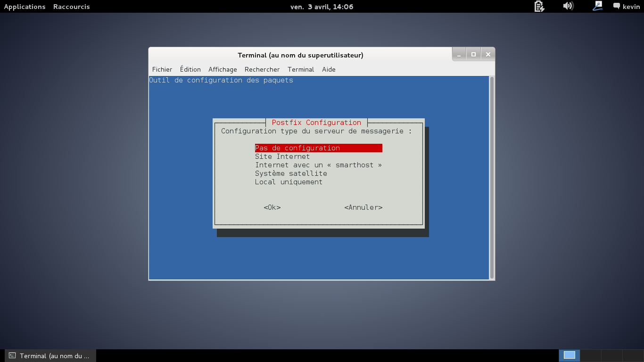Screen dimensions: 644x362
Task: Select 'Local uniquement' option
Action: [x=289, y=182]
